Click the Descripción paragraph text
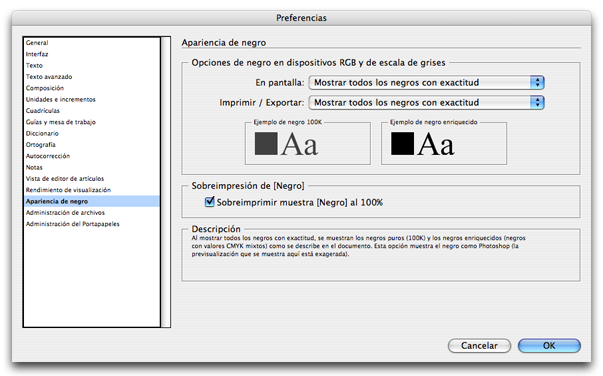603x376 pixels. point(358,246)
